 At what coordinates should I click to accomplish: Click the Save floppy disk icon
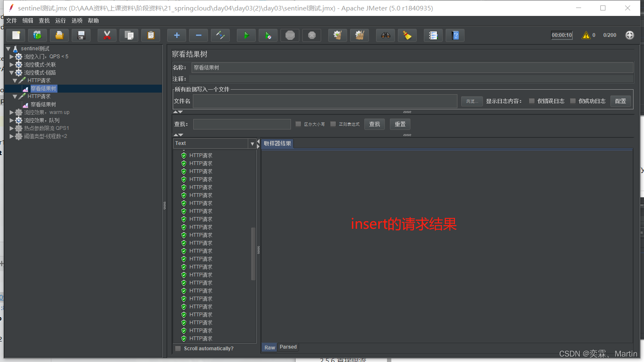coord(81,36)
